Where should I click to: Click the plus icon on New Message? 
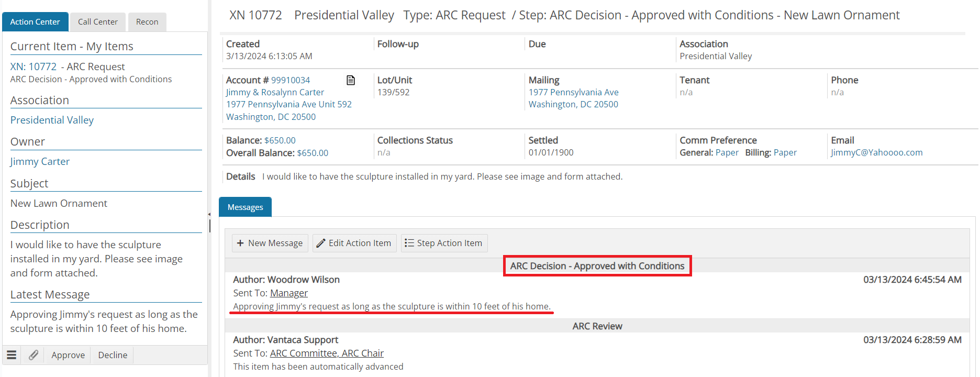(240, 243)
